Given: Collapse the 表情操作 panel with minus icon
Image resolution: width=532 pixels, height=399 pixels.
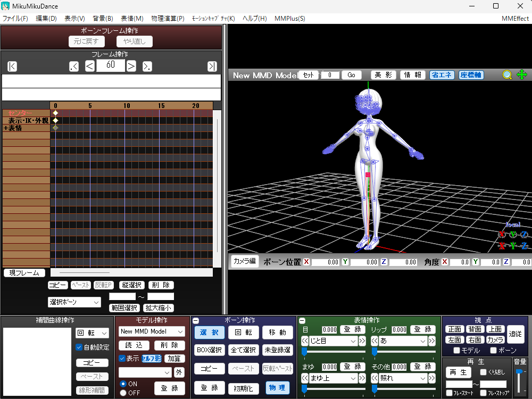Looking at the screenshot, I should (302, 321).
